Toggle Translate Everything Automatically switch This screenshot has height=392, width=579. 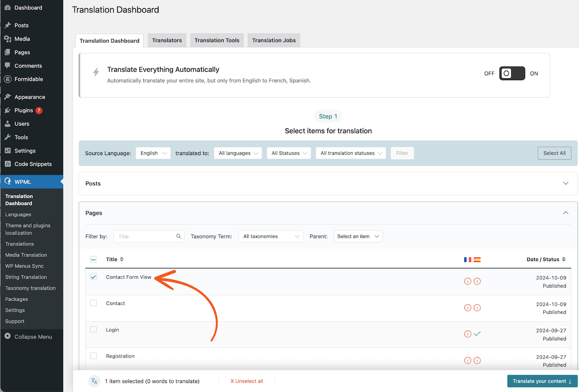(x=512, y=73)
